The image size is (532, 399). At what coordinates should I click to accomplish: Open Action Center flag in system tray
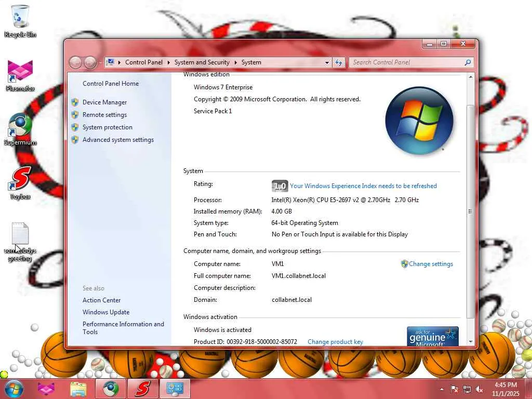click(454, 390)
